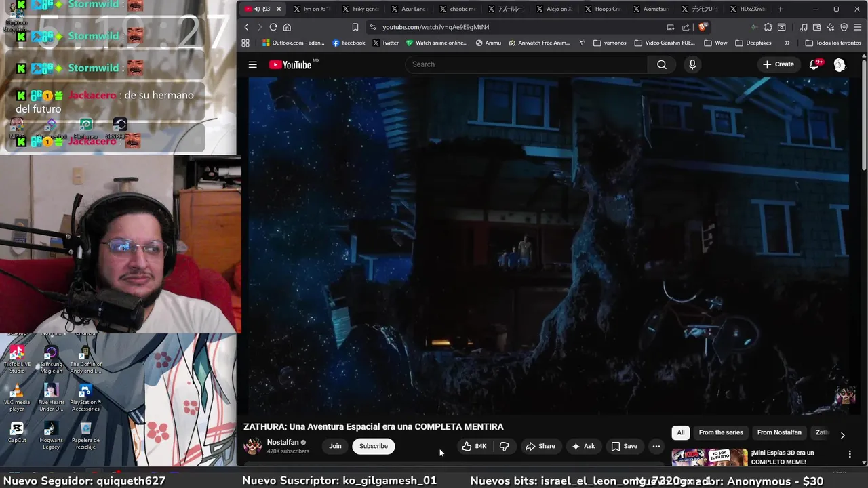Subscribe to Nostalfan channel

coord(374,446)
